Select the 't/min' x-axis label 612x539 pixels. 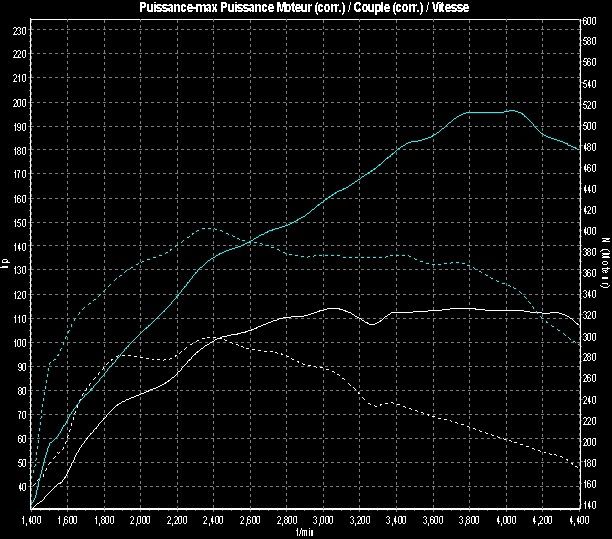point(304,533)
